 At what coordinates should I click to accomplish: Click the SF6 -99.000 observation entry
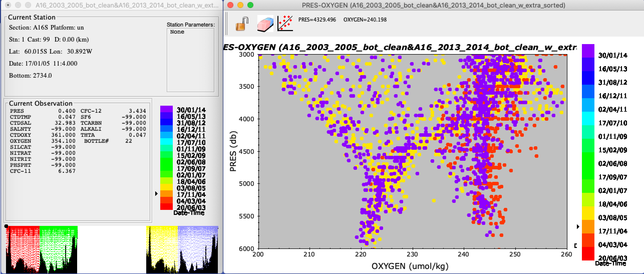coord(113,117)
